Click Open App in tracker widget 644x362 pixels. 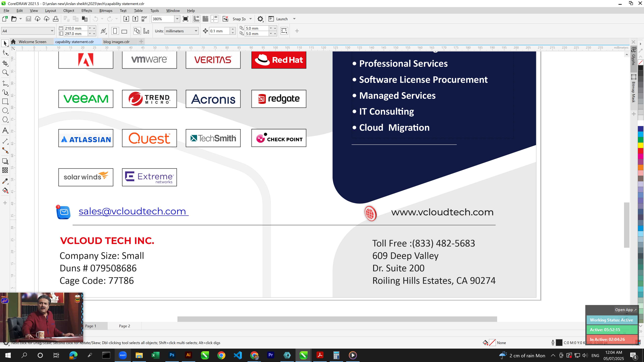(626, 310)
